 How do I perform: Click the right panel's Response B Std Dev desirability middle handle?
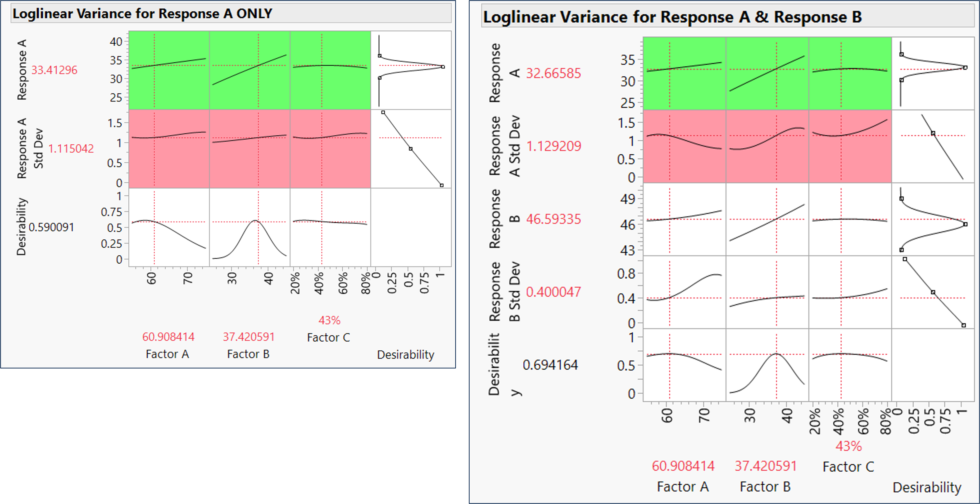point(933,292)
